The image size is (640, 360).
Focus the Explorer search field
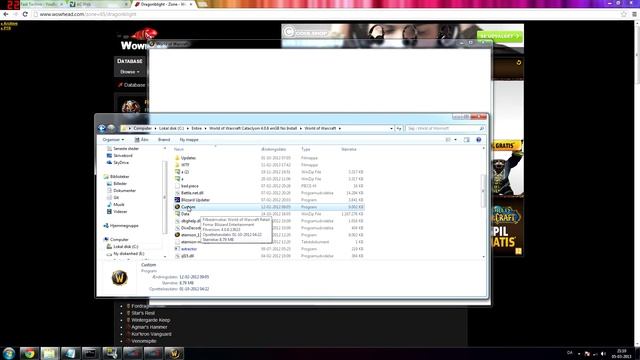click(445, 129)
